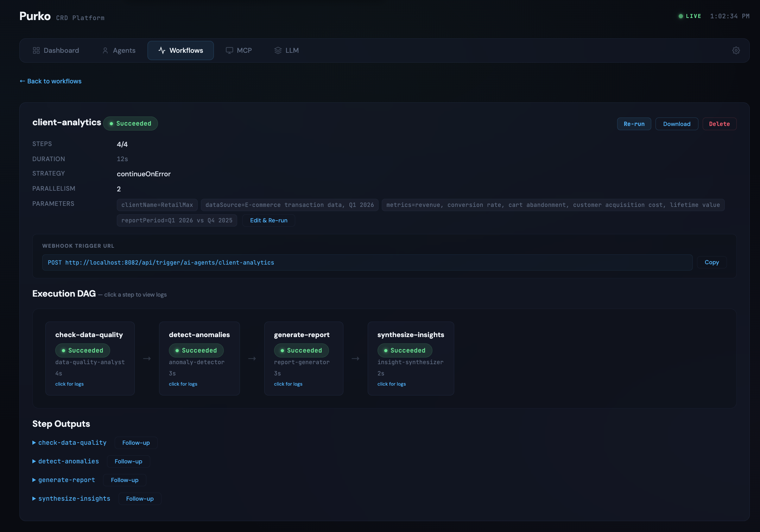The image size is (760, 532).
Task: Open the generate-report DAG step card
Action: [304, 359]
